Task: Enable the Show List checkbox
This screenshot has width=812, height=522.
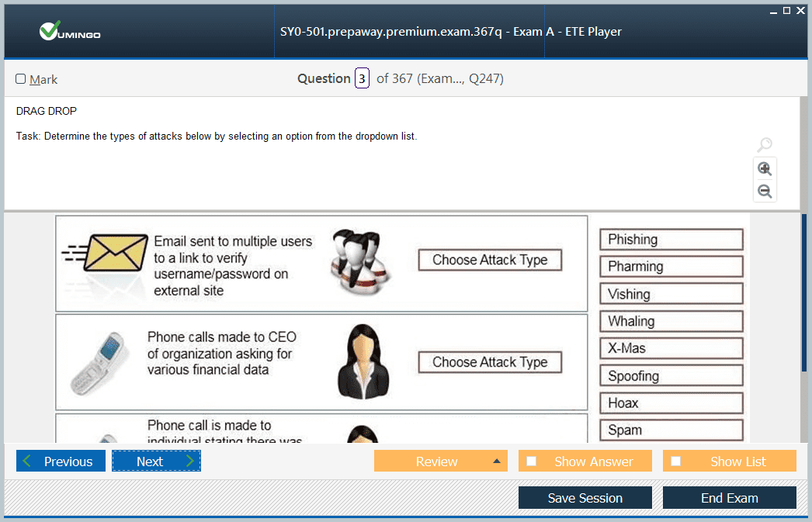Action: (676, 462)
